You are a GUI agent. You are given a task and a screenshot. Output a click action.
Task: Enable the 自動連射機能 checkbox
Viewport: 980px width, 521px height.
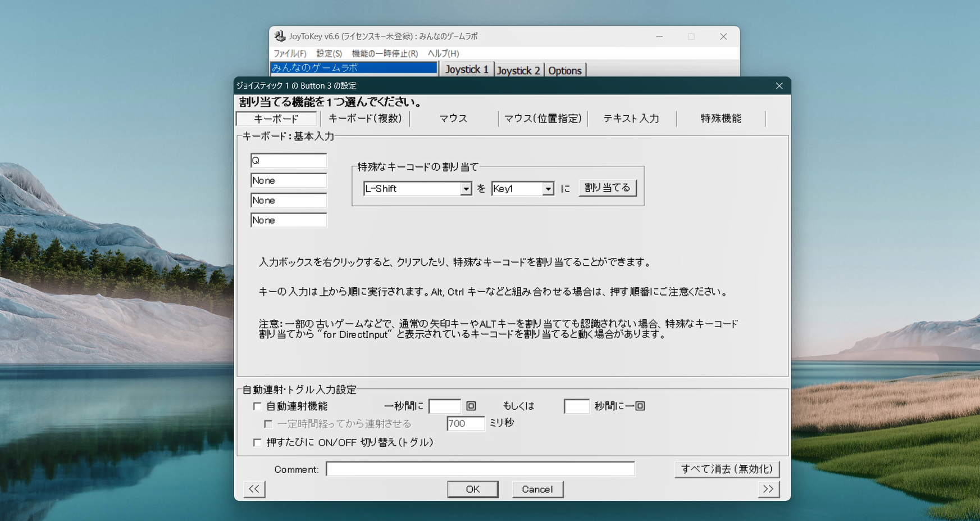(x=257, y=406)
